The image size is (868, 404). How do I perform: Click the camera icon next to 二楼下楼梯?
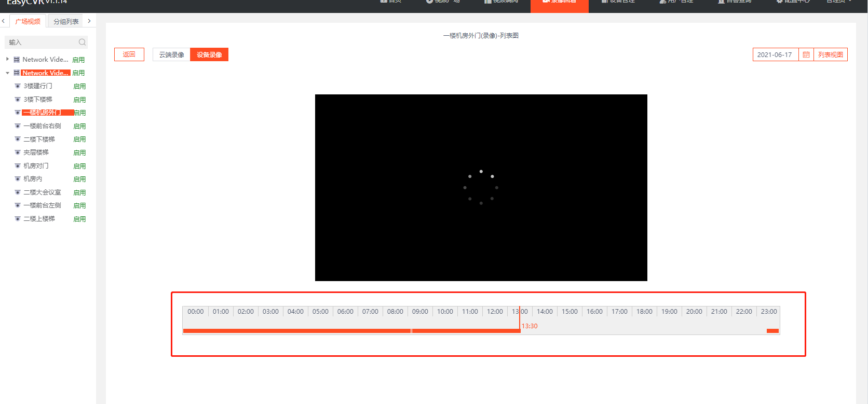point(18,140)
